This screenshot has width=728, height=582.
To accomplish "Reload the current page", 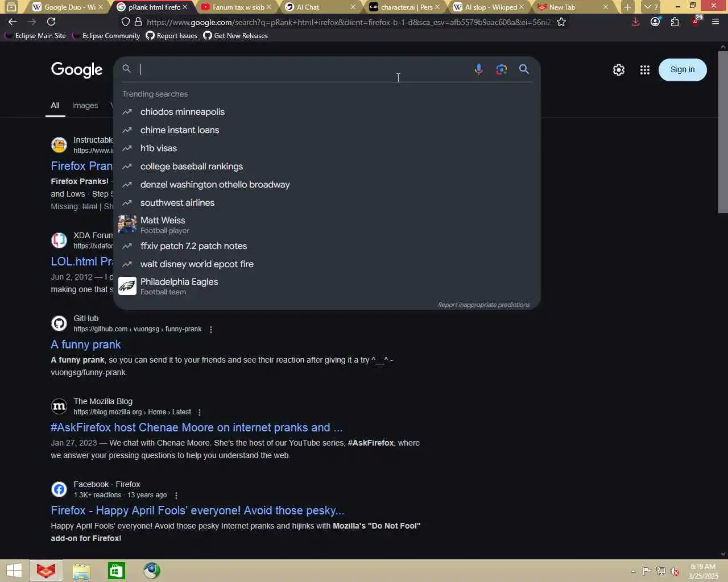I will pos(51,22).
